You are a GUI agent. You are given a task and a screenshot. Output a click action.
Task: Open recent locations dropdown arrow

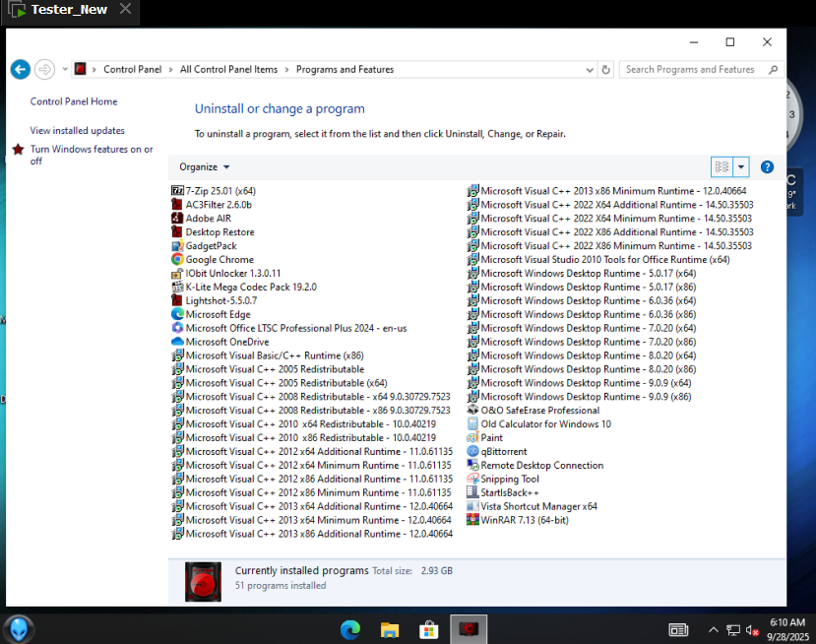click(65, 69)
